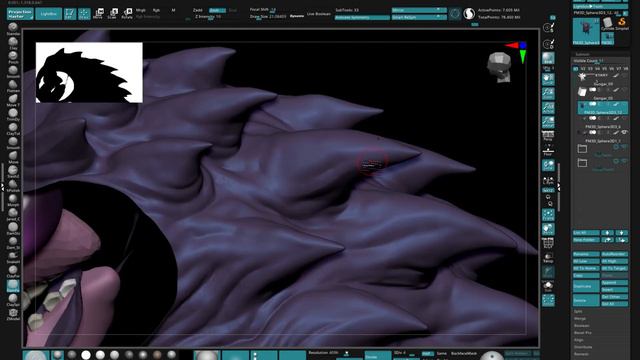This screenshot has height=360, width=640.
Task: Click the Append button
Action: coord(614,282)
